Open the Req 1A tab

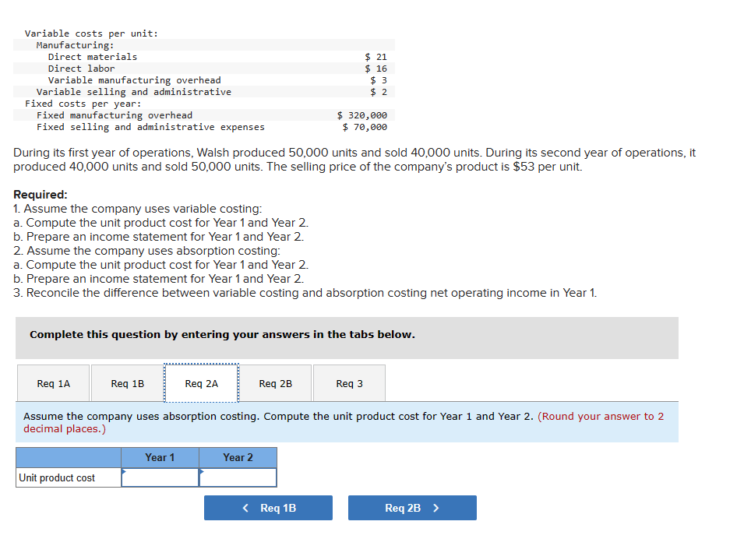click(x=54, y=383)
